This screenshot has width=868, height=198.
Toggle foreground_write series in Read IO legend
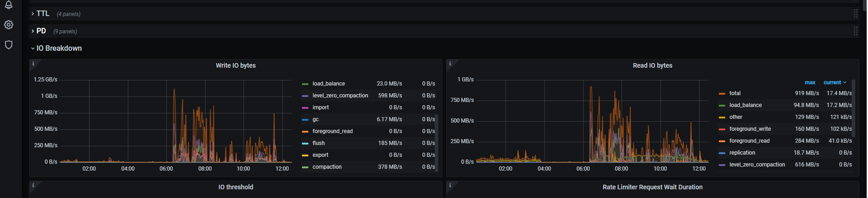click(750, 129)
